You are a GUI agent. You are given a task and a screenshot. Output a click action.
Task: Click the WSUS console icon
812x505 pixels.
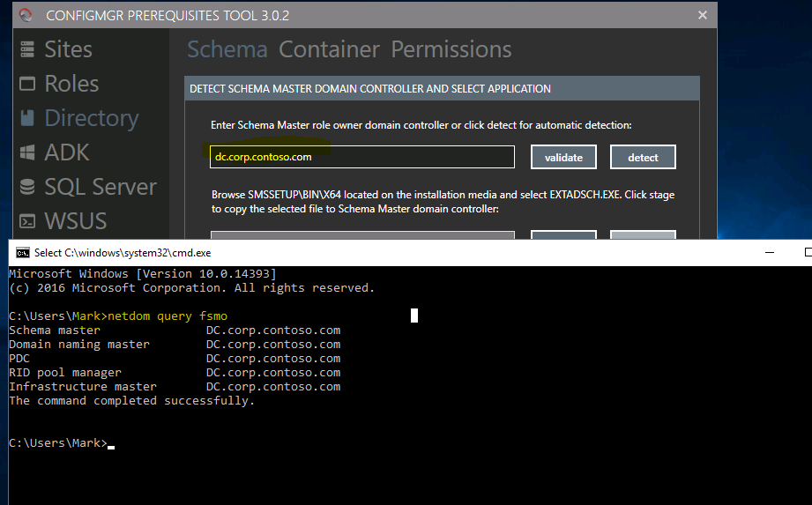pos(27,221)
